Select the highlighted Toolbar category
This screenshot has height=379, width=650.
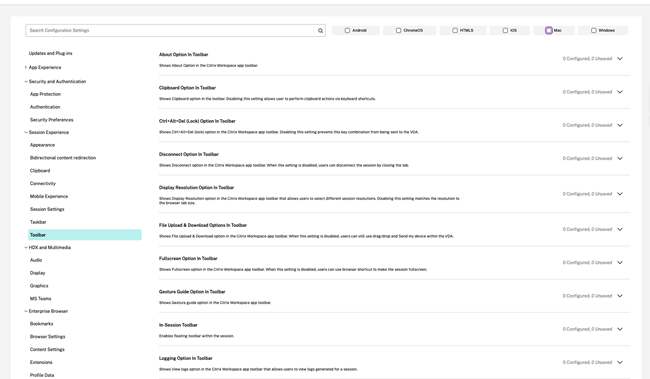point(85,235)
